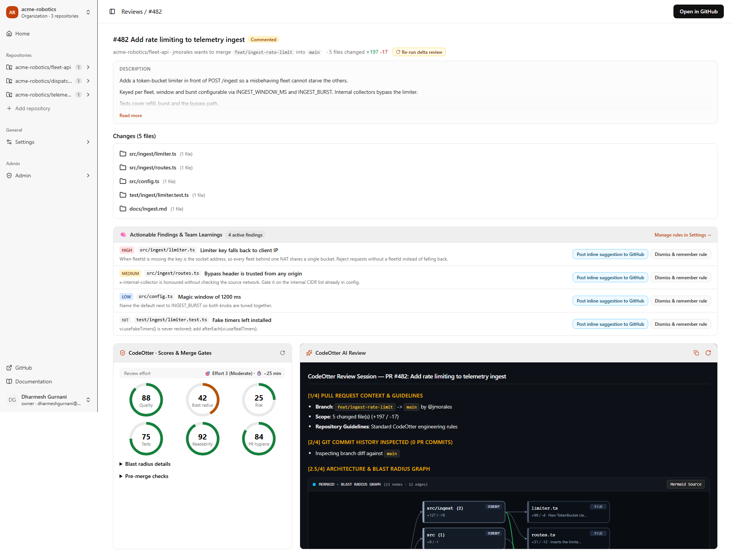
Task: Post inline suggestion for Magic window finding
Action: coord(610,301)
